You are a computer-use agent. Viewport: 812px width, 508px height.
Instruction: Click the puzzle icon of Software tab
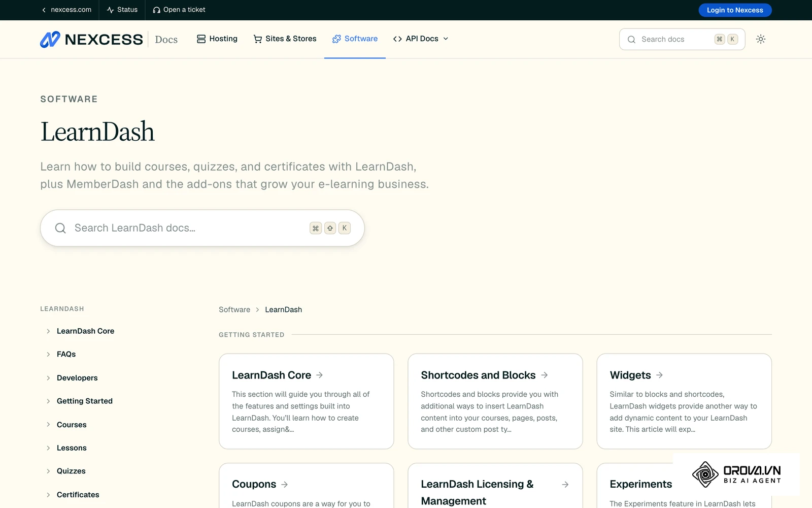click(x=336, y=39)
